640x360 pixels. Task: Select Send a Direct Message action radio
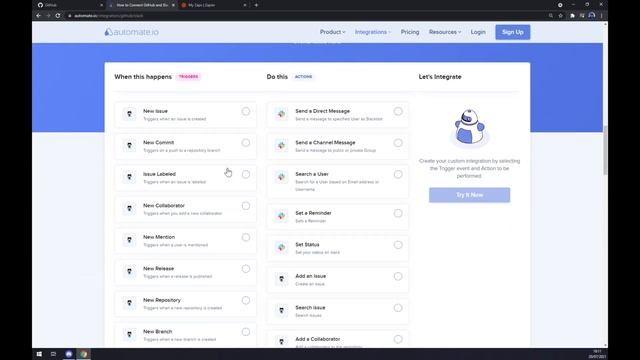point(398,111)
